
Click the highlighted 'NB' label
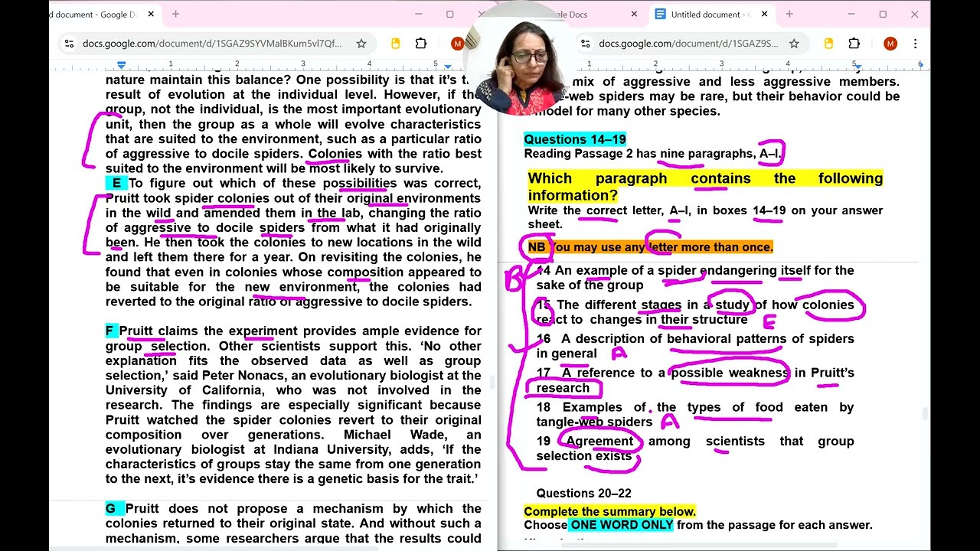tap(537, 247)
